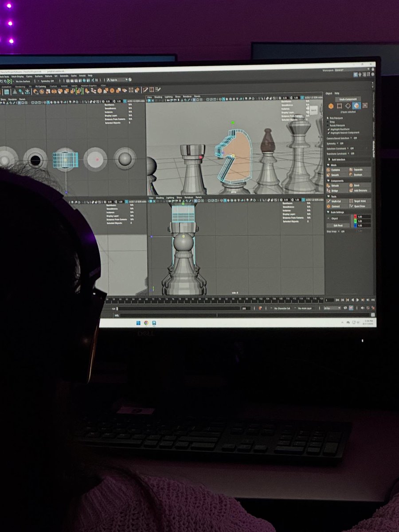Screen dimensions: 399x532
Task: Click the MEL command line field
Action: [246, 315]
